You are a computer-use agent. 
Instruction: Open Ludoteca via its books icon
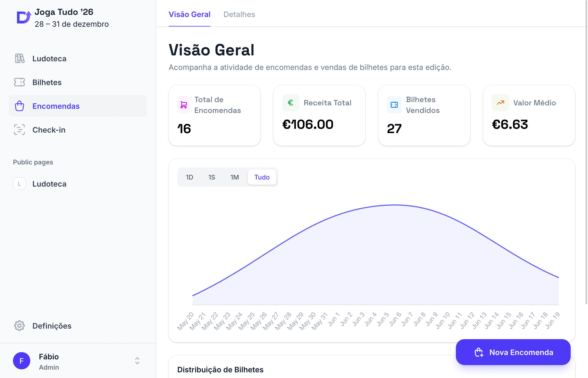pos(20,58)
